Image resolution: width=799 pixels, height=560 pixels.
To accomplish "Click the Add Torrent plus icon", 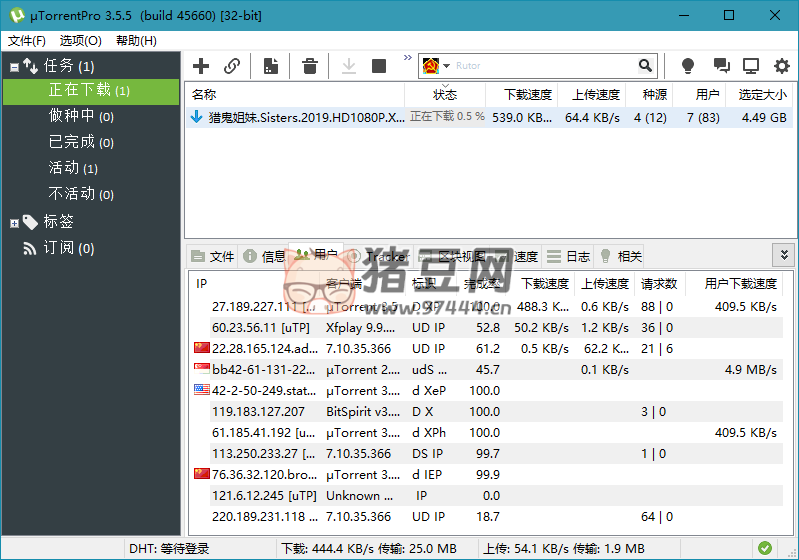I will tap(201, 66).
